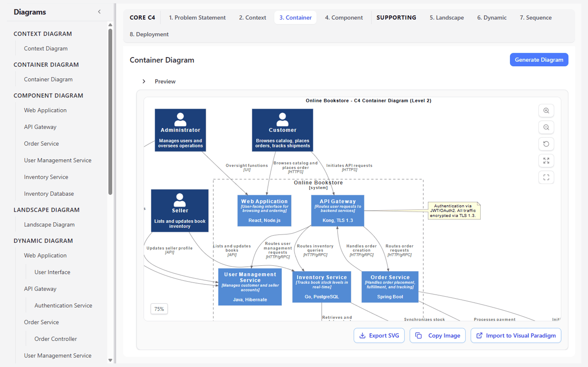The width and height of the screenshot is (588, 367).
Task: Select Inventory Database in the sidebar
Action: (x=49, y=194)
